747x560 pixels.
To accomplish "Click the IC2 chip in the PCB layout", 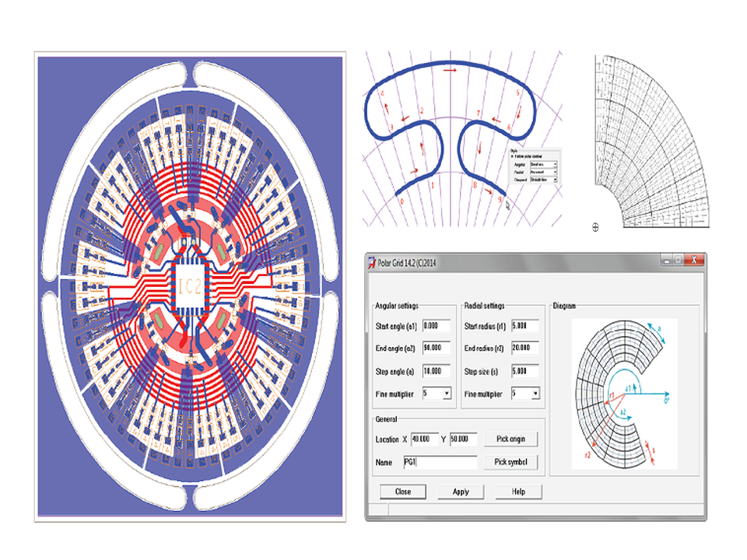I will click(190, 286).
